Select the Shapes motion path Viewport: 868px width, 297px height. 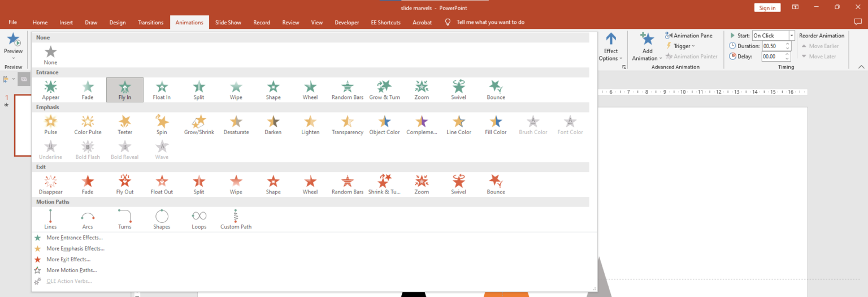162,219
